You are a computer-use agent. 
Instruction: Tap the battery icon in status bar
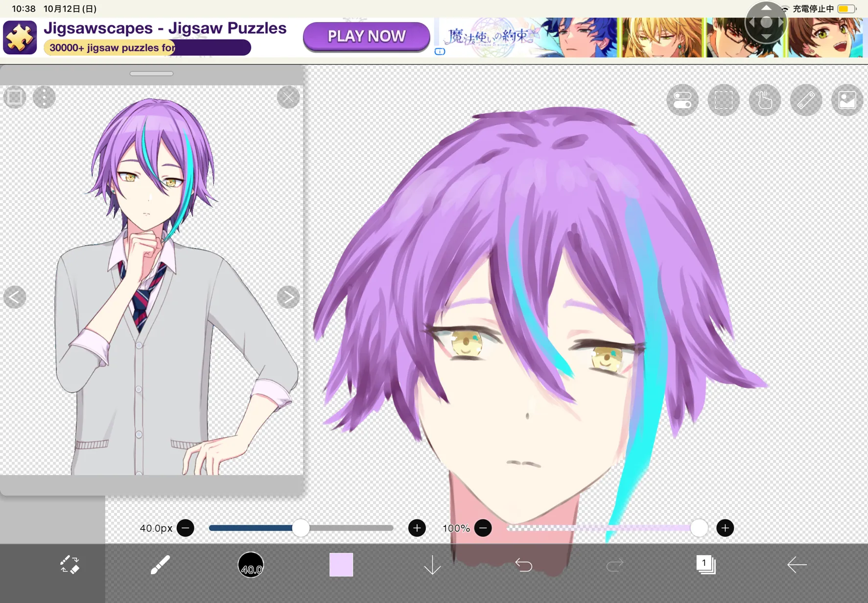click(x=846, y=9)
